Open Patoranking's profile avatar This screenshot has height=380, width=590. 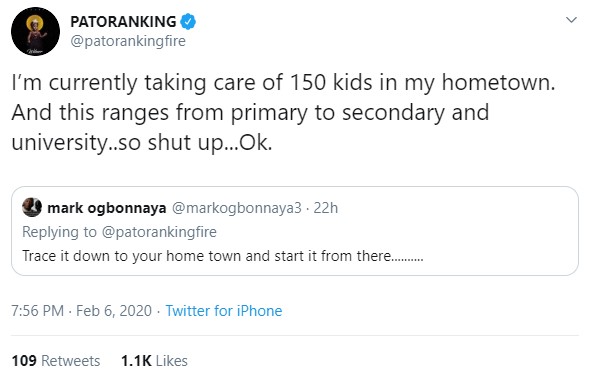click(x=35, y=32)
